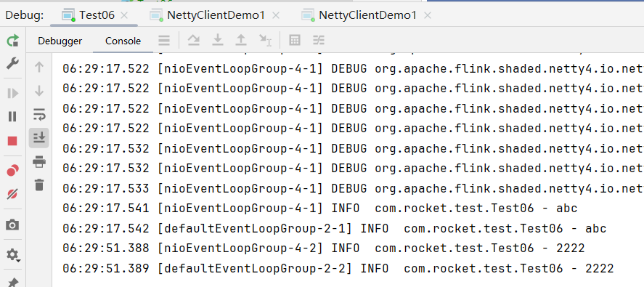Open evaluate expression calculator icon

coord(295,40)
